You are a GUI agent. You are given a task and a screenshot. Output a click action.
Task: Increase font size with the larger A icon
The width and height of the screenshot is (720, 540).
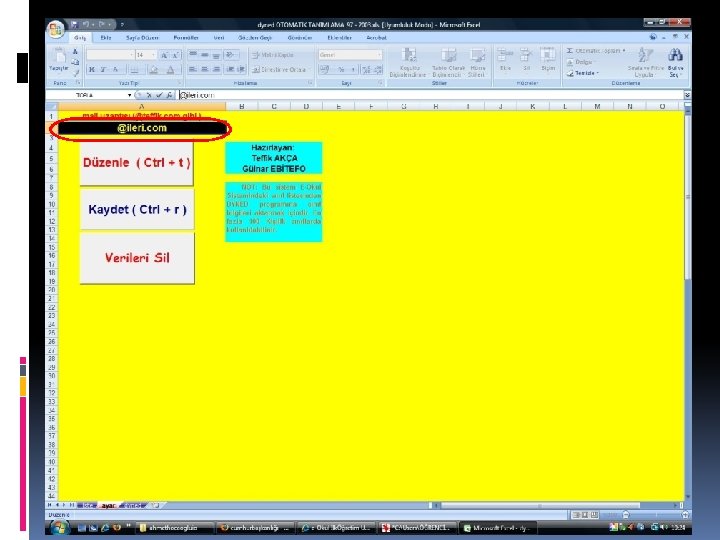pos(164,55)
